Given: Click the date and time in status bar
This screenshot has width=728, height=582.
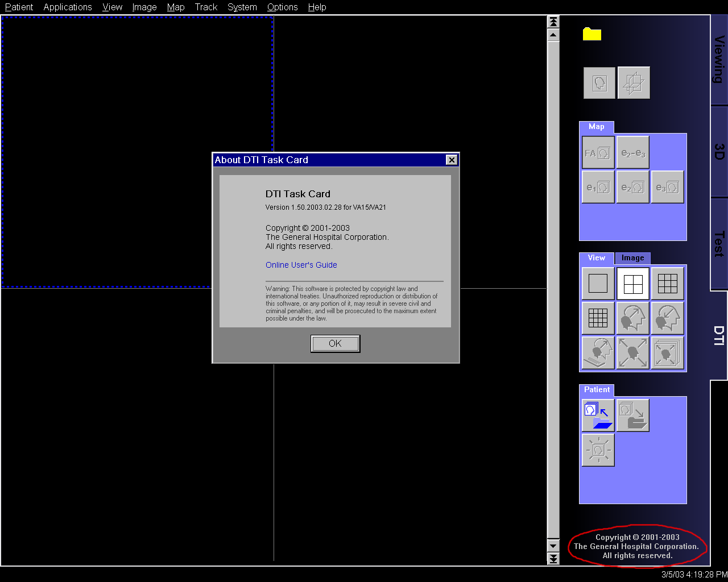Looking at the screenshot, I should pyautogui.click(x=694, y=575).
